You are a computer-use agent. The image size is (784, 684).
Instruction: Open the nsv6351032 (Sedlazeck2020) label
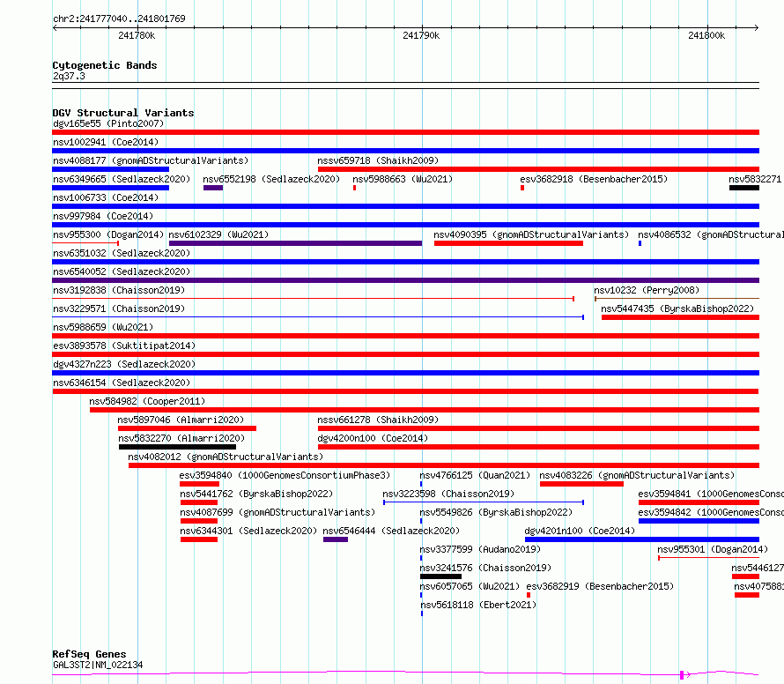coord(122,253)
